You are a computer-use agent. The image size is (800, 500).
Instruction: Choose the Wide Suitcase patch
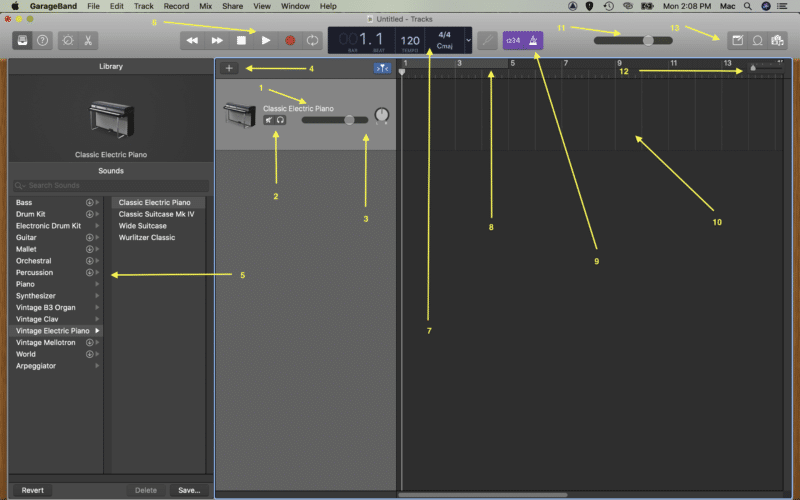(x=143, y=226)
